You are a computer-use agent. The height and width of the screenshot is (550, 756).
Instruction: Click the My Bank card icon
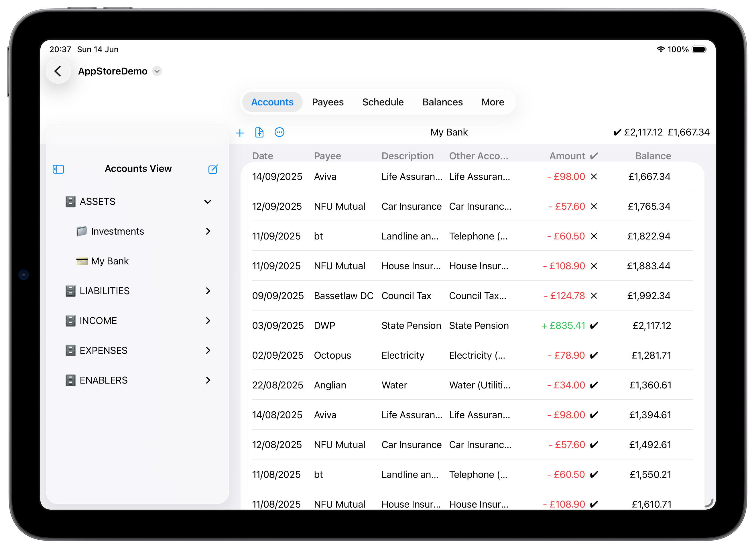pos(82,261)
